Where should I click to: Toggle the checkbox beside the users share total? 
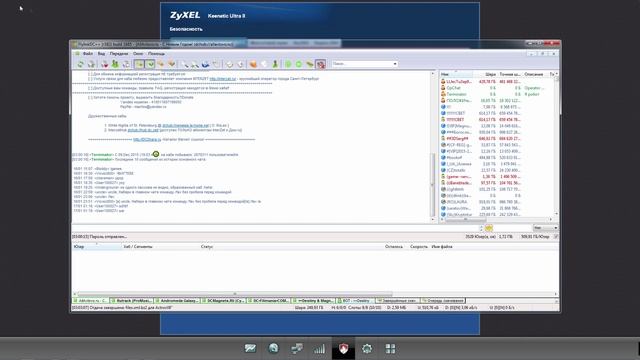(556, 237)
